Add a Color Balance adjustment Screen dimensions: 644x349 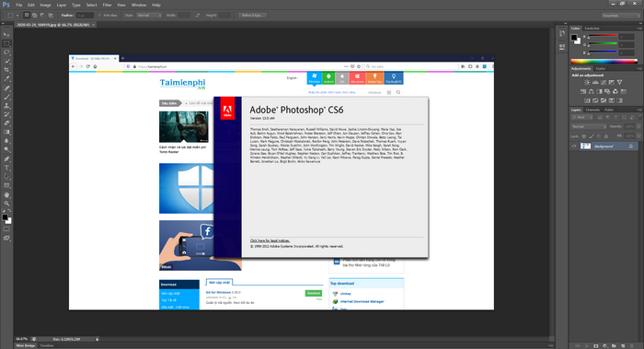tap(592, 91)
